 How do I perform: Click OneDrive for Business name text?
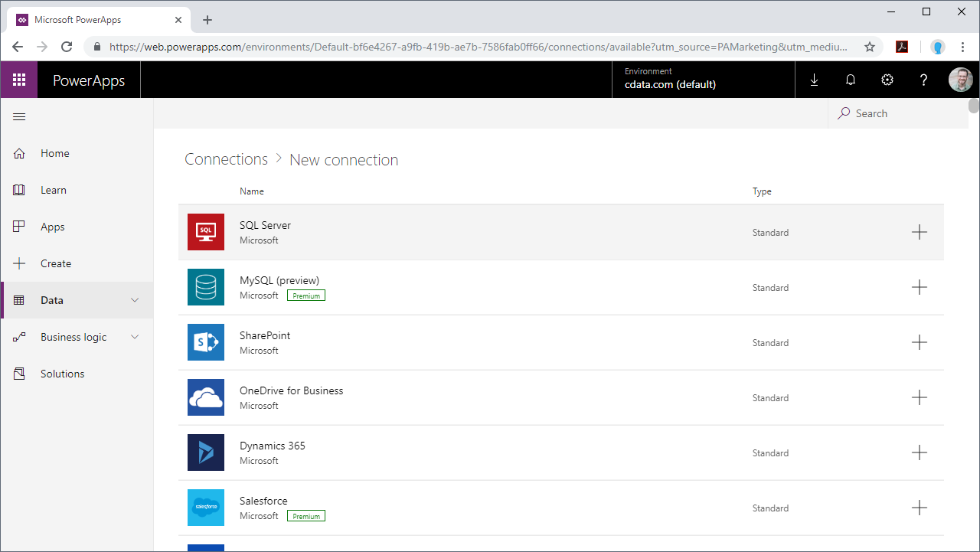(x=292, y=390)
